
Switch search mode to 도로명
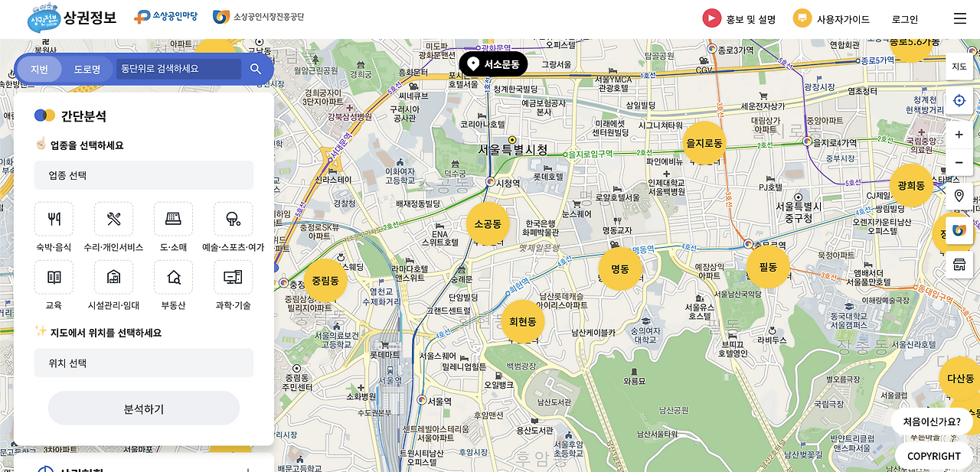[86, 68]
